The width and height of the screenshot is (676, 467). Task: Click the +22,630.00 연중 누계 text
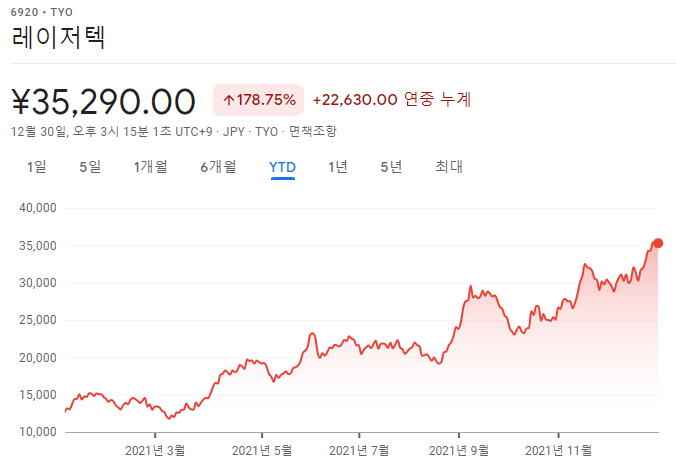392,100
